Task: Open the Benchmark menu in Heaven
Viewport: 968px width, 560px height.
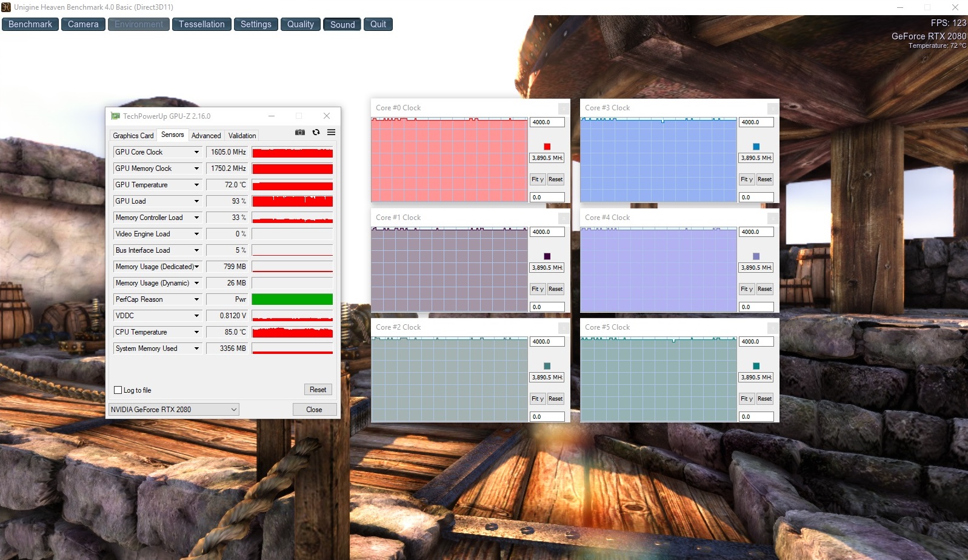Action: click(x=30, y=24)
